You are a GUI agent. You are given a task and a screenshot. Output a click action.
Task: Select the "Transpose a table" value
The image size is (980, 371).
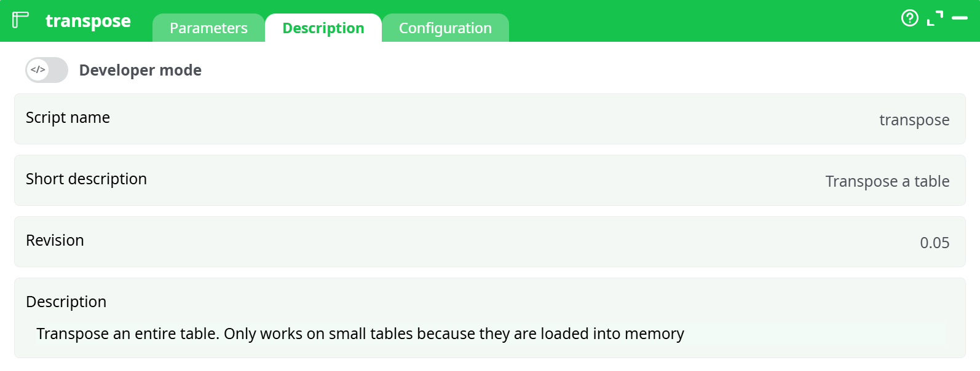[x=887, y=182]
